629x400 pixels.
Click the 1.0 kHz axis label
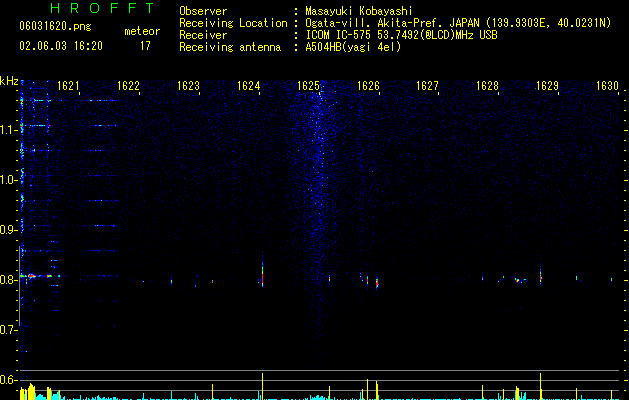pos(8,180)
